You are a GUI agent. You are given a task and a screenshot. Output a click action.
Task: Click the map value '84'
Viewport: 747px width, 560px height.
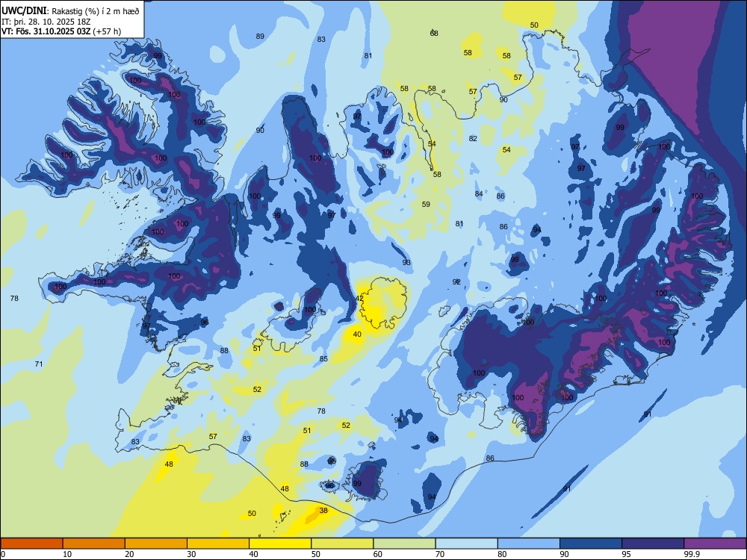click(479, 194)
